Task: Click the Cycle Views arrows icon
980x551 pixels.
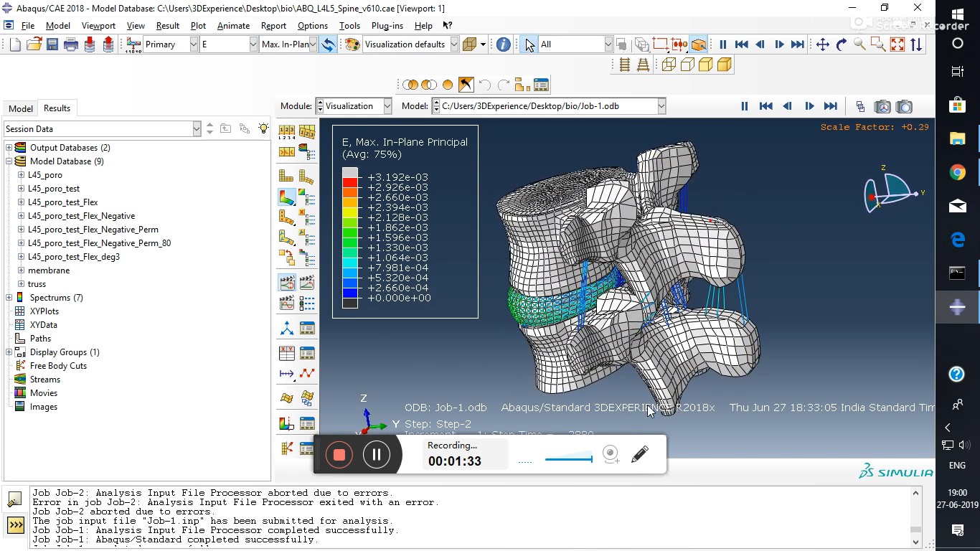Action: click(916, 44)
